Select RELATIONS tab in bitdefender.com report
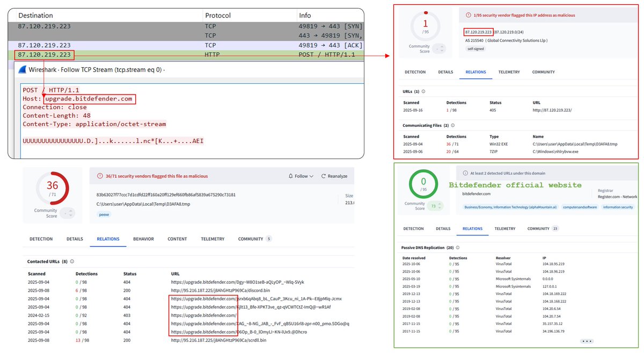 coord(472,229)
